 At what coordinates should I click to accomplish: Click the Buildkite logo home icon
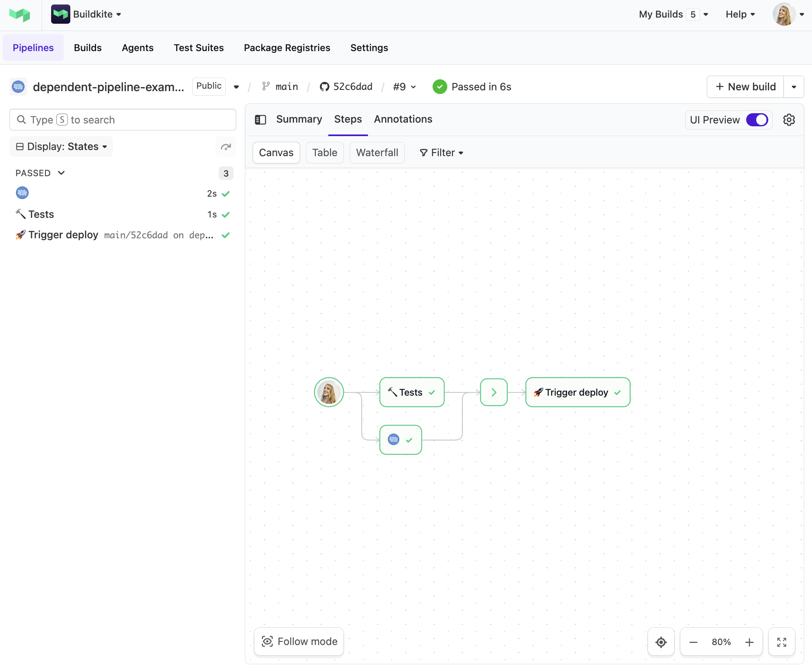tap(20, 15)
